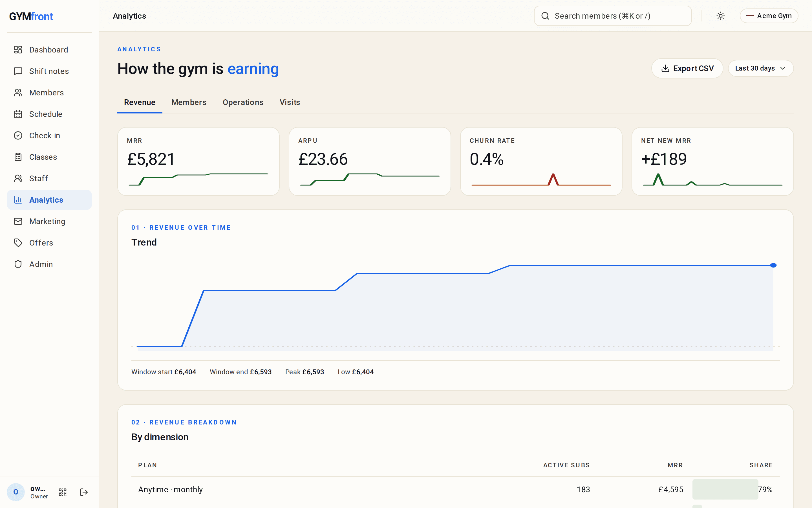The height and width of the screenshot is (508, 812).
Task: Toggle the light/dark theme sun icon
Action: click(720, 16)
